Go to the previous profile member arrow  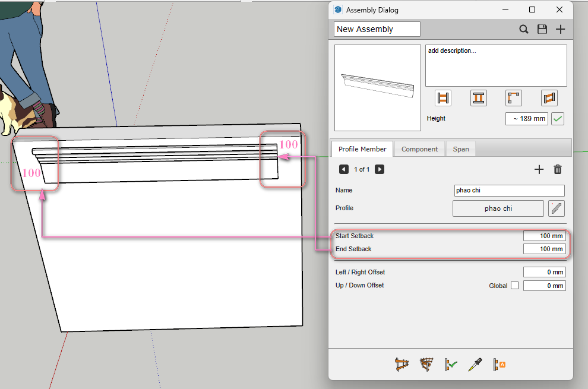click(x=344, y=169)
